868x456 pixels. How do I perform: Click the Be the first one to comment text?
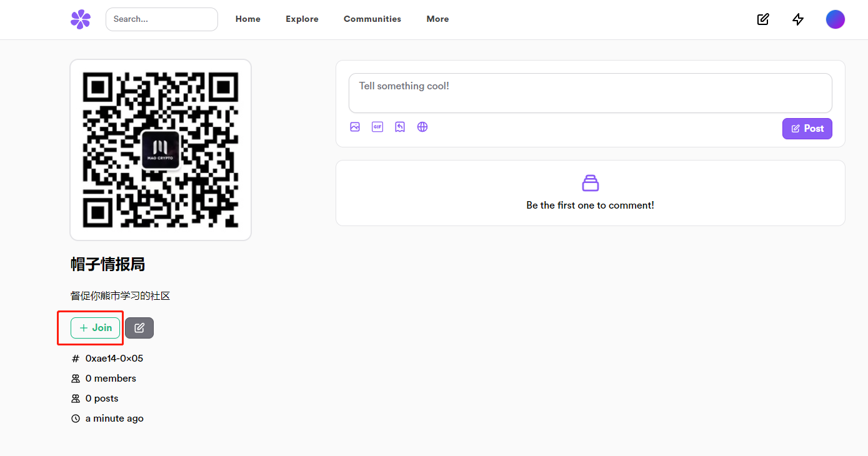click(591, 206)
